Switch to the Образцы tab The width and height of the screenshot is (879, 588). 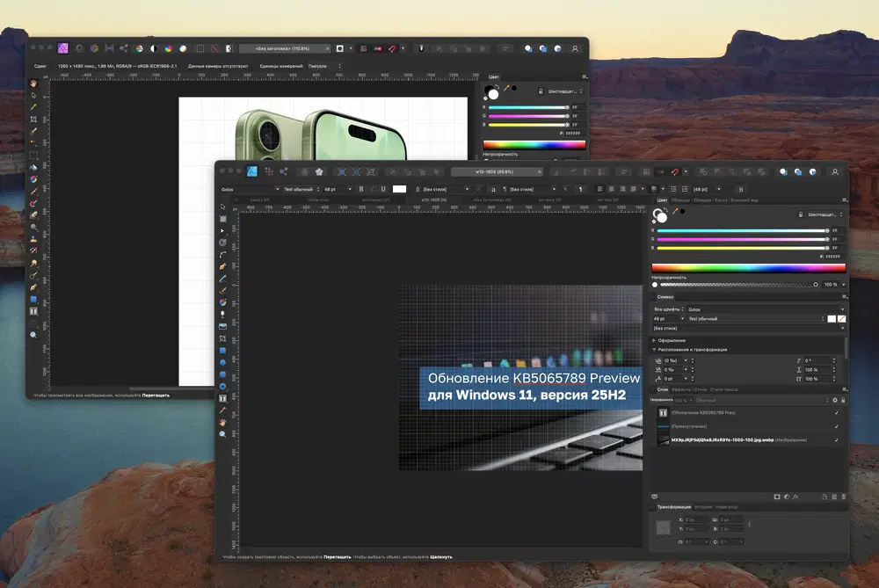(680, 200)
